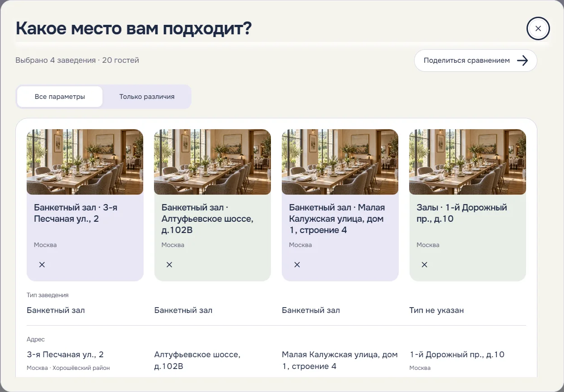Click the heading Какое место вам подходит?
The height and width of the screenshot is (392, 564).
click(134, 28)
